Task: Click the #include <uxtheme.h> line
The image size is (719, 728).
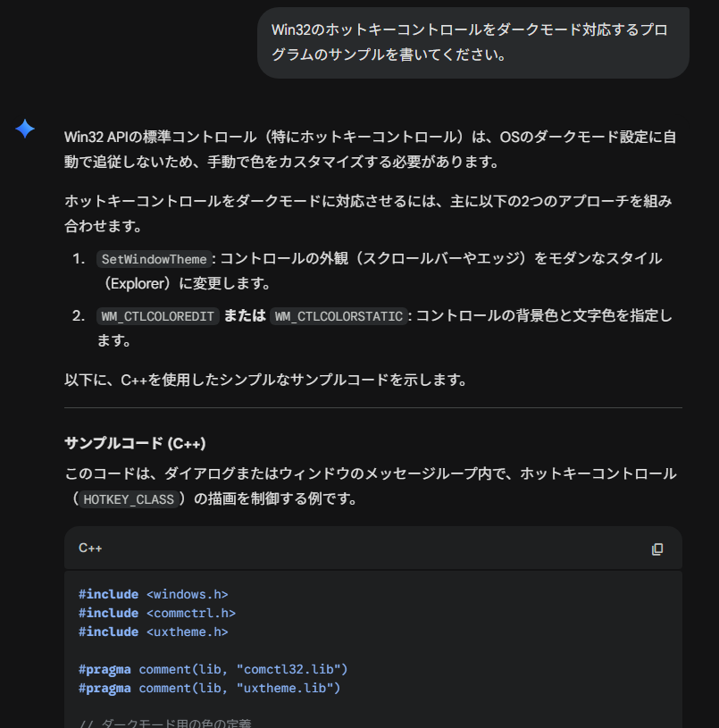Action: (153, 632)
